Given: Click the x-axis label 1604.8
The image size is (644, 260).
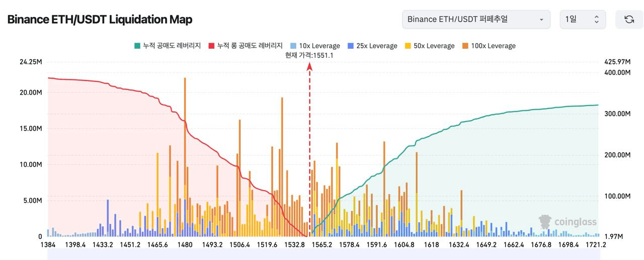Looking at the screenshot, I should [x=405, y=245].
